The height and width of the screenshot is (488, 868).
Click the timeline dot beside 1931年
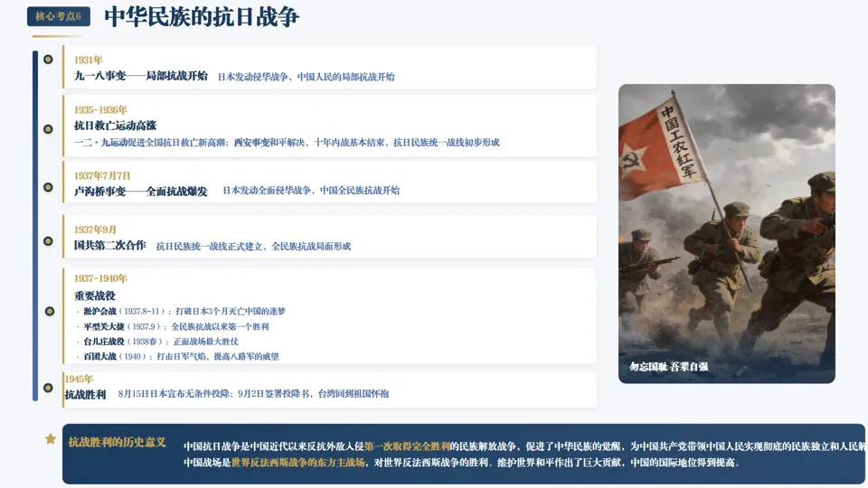tap(48, 60)
